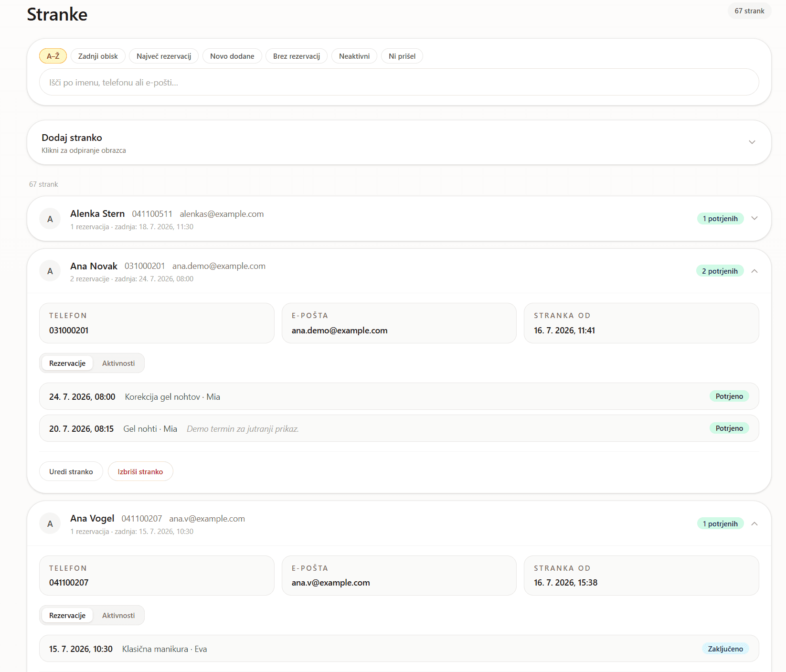Open the Klasična manikura reservation row

coord(399,649)
